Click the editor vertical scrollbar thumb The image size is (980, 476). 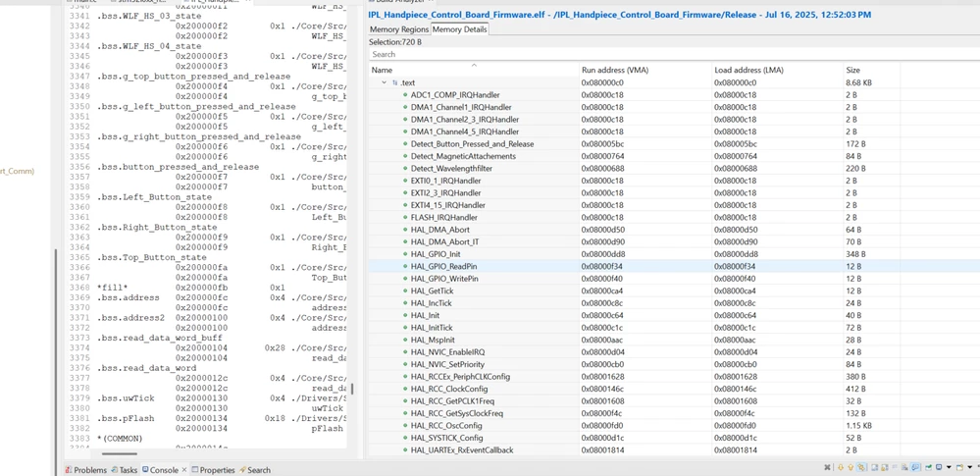tap(352, 389)
